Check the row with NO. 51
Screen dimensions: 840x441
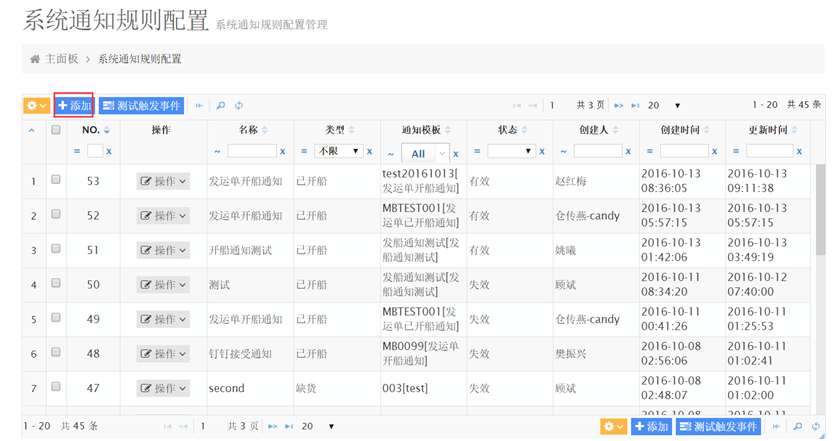pos(56,248)
